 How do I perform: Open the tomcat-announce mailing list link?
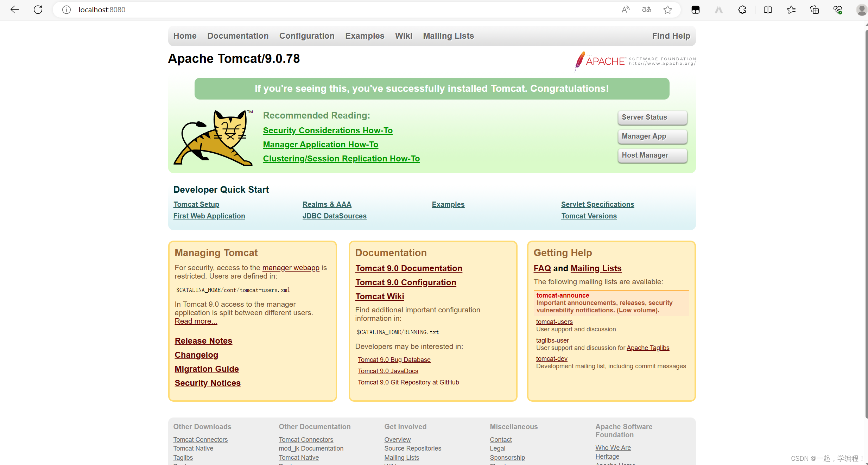[563, 295]
